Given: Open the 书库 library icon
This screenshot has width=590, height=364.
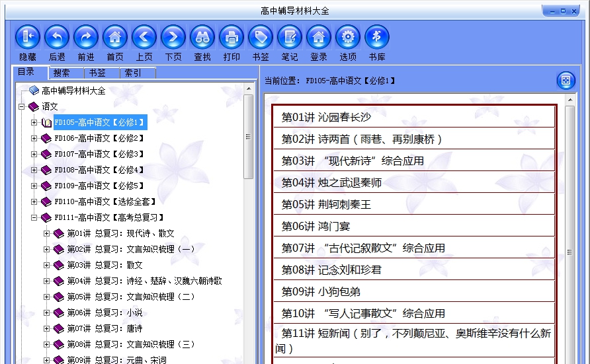Looking at the screenshot, I should pos(376,37).
